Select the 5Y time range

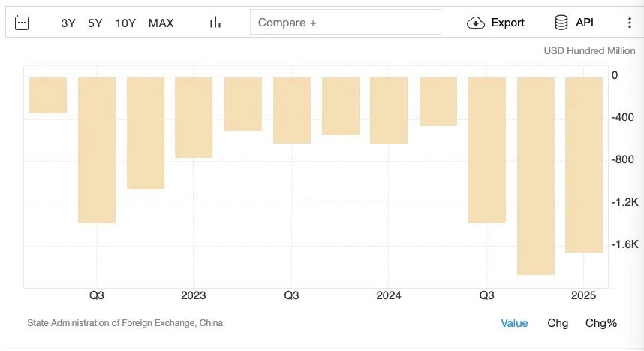95,23
